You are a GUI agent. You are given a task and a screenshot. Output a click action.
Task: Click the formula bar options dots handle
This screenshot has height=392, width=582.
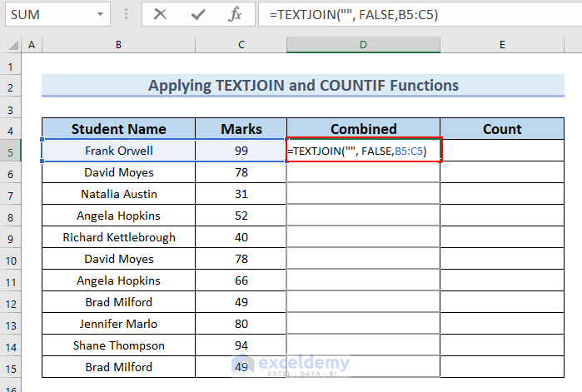(x=125, y=15)
